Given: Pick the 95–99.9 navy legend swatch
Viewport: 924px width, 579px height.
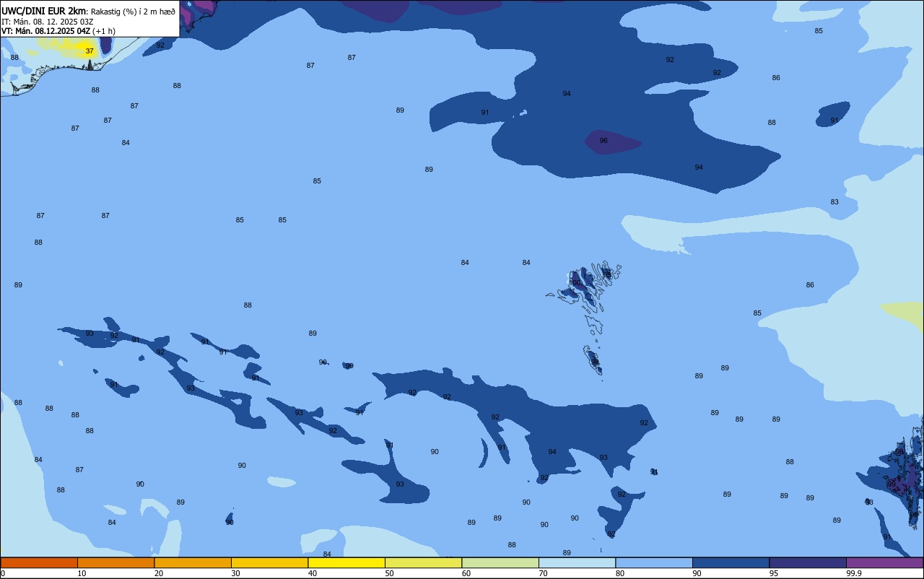Looking at the screenshot, I should click(808, 562).
